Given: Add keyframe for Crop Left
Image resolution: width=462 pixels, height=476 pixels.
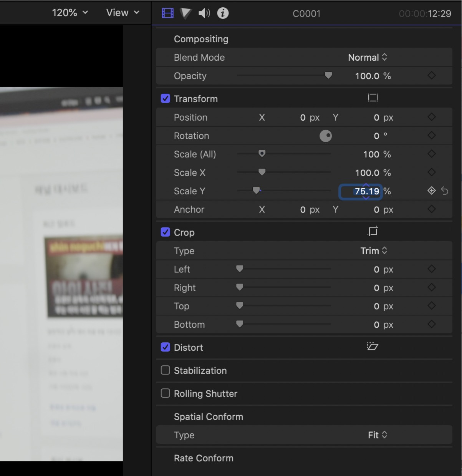Looking at the screenshot, I should 432,269.
